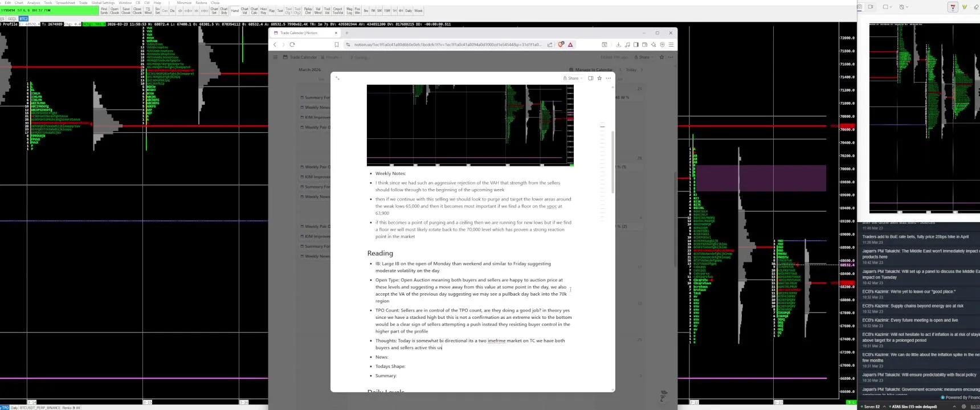The width and height of the screenshot is (980, 410).
Task: Favorite the page with the popup star
Action: [x=599, y=78]
